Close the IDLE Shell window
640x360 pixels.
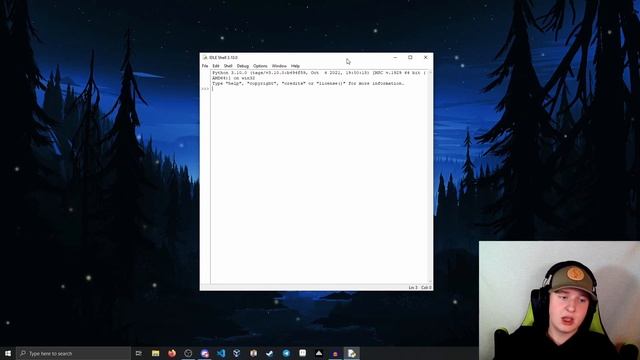pos(425,58)
